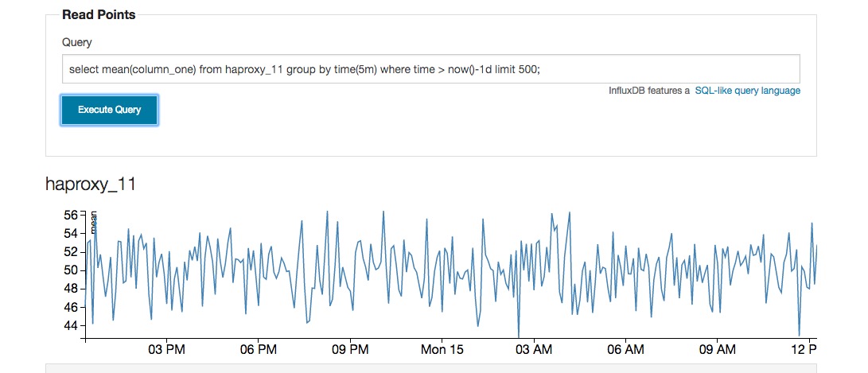The width and height of the screenshot is (868, 373).
Task: Click the Read Points section heading
Action: [x=99, y=14]
